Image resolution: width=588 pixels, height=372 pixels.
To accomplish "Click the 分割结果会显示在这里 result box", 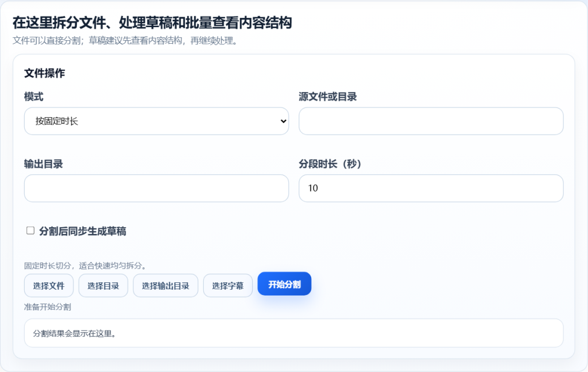I will click(293, 333).
